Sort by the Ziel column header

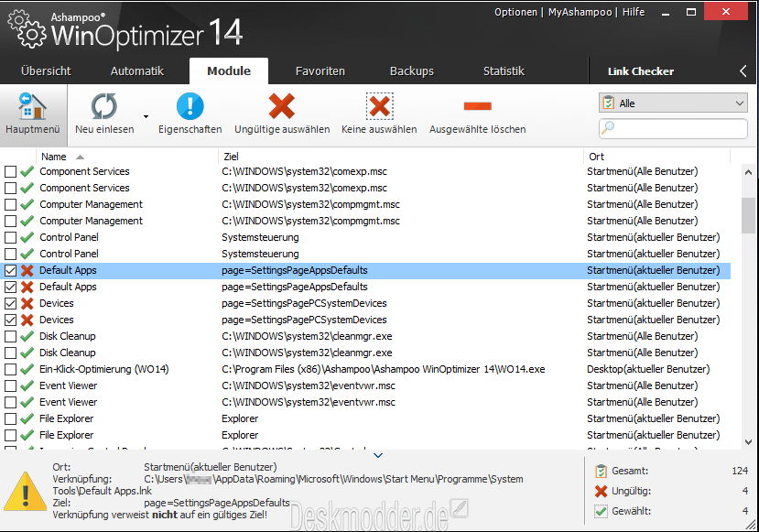401,157
